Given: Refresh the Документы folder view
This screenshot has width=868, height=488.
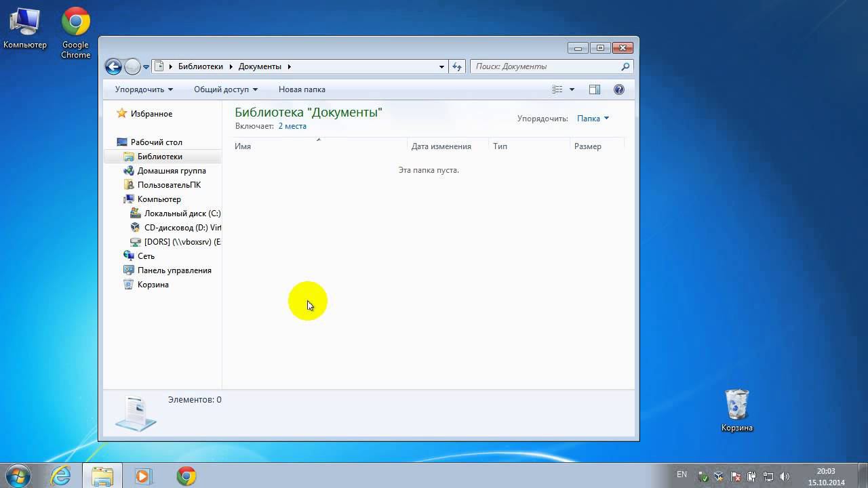Looking at the screenshot, I should pyautogui.click(x=457, y=66).
